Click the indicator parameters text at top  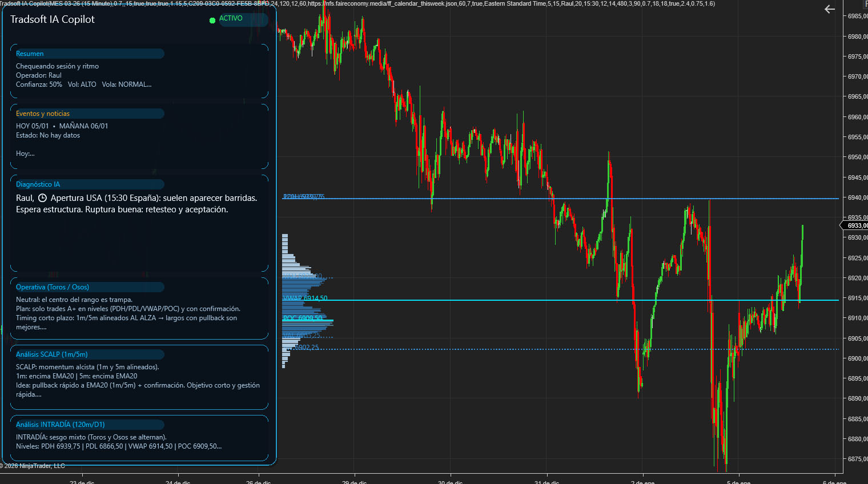tap(357, 3)
